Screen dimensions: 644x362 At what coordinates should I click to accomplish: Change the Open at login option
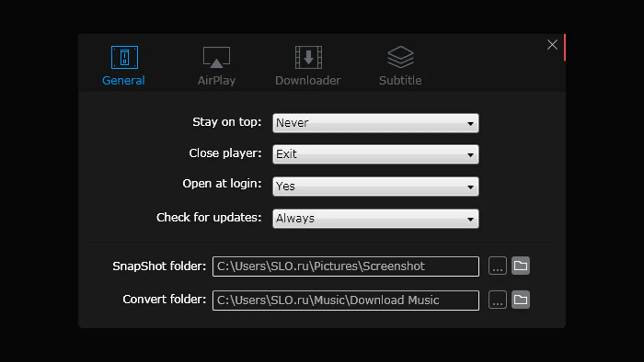click(x=375, y=187)
